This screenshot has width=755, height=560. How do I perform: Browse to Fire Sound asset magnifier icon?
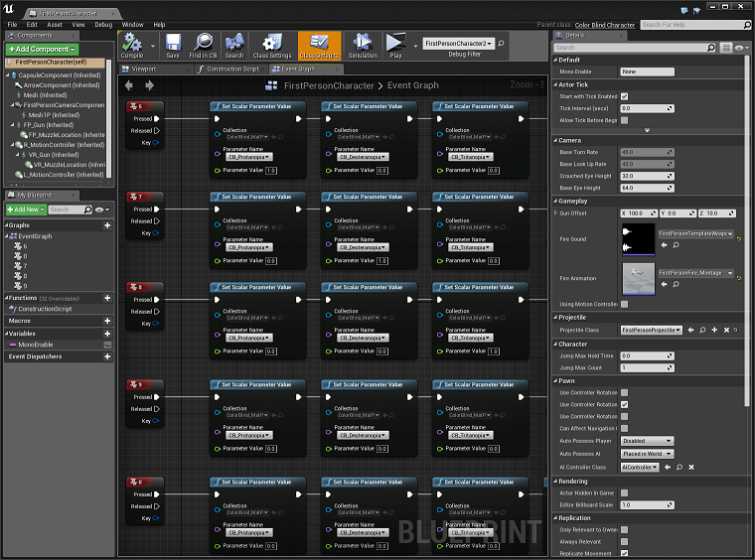click(x=677, y=245)
